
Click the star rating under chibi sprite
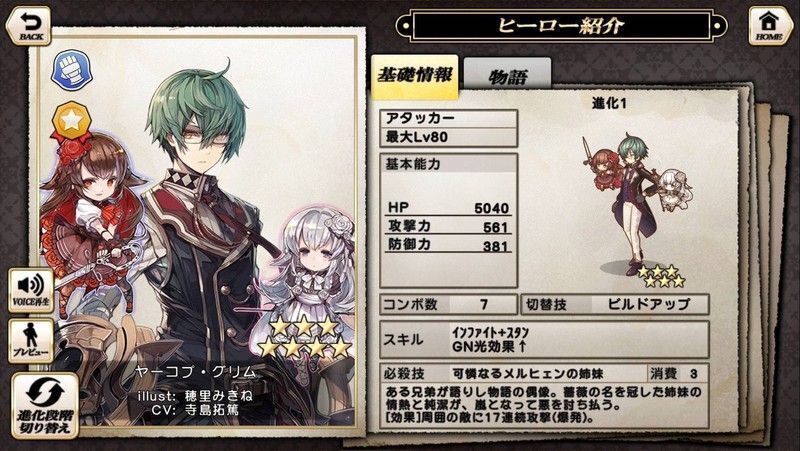661,276
